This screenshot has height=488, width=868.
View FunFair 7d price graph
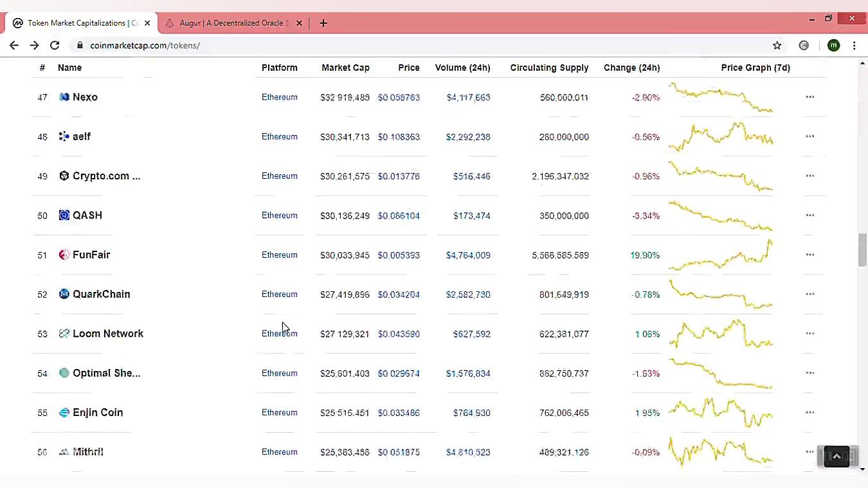coord(721,255)
